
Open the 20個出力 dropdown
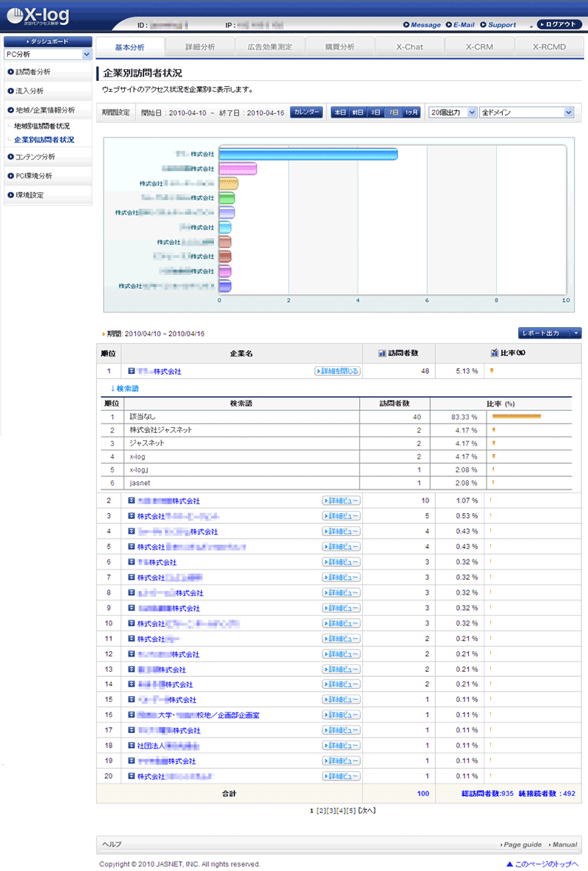click(x=452, y=112)
